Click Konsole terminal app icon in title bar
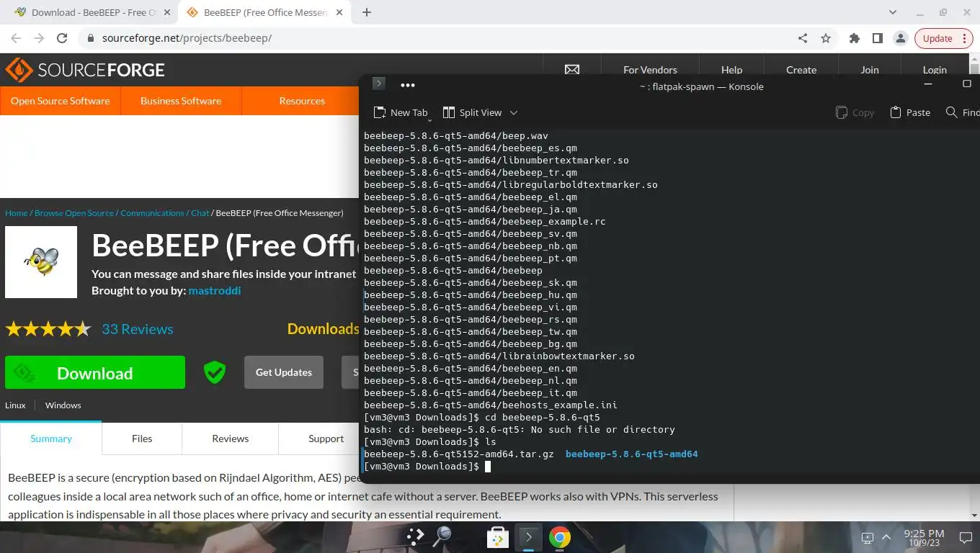Screen dimensions: 980x553 point(378,84)
